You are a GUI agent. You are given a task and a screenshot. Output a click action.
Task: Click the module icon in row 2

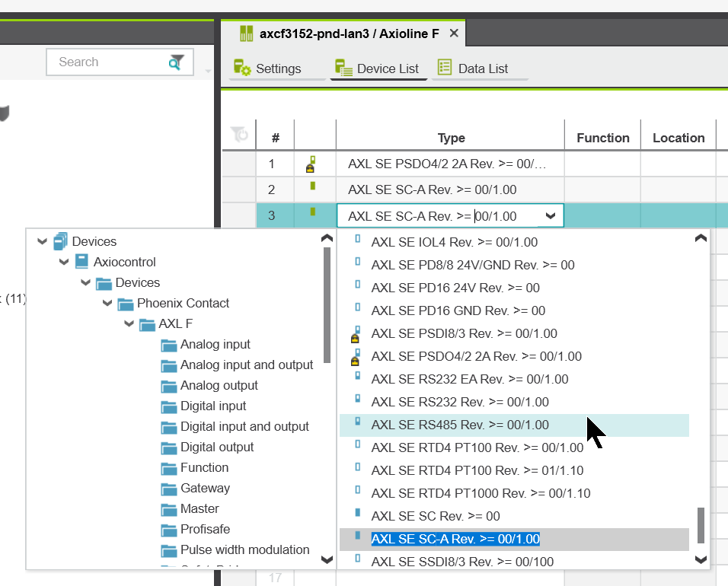(x=312, y=186)
